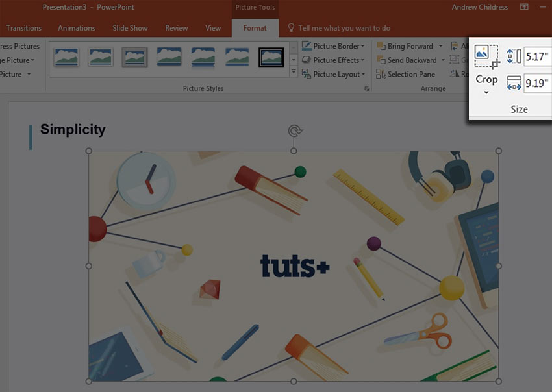Select the third picture style with gray frame
The width and height of the screenshot is (552, 392).
134,57
